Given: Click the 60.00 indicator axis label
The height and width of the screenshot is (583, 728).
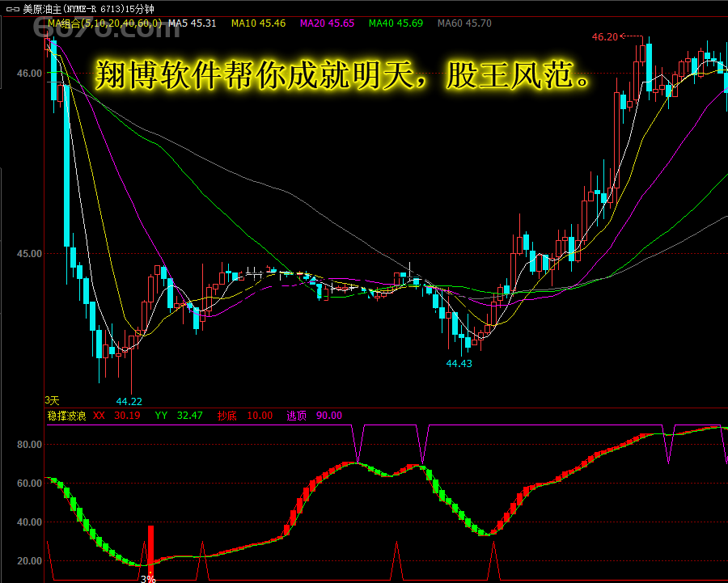Looking at the screenshot, I should click(29, 484).
